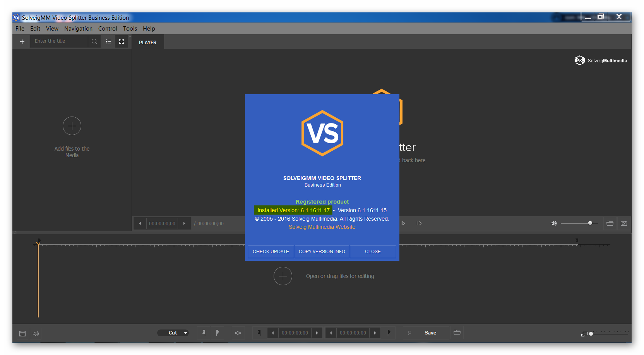
Task: Click the fast forward playback icon
Action: tap(419, 223)
